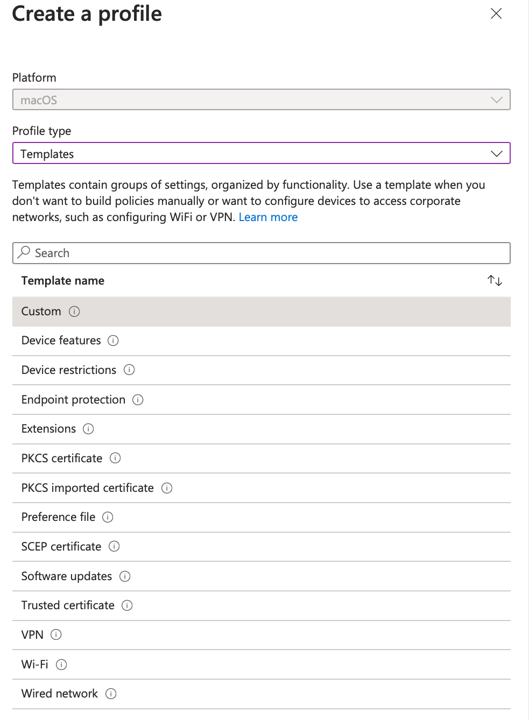This screenshot has width=529, height=720.
Task: Pick the SCEP certificate template
Action: point(261,546)
